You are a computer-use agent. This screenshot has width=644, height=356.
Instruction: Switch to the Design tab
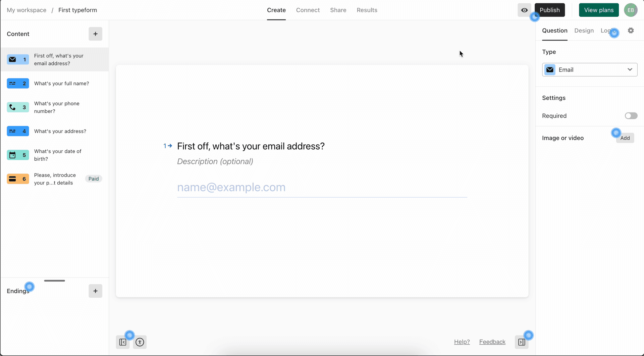tap(584, 31)
